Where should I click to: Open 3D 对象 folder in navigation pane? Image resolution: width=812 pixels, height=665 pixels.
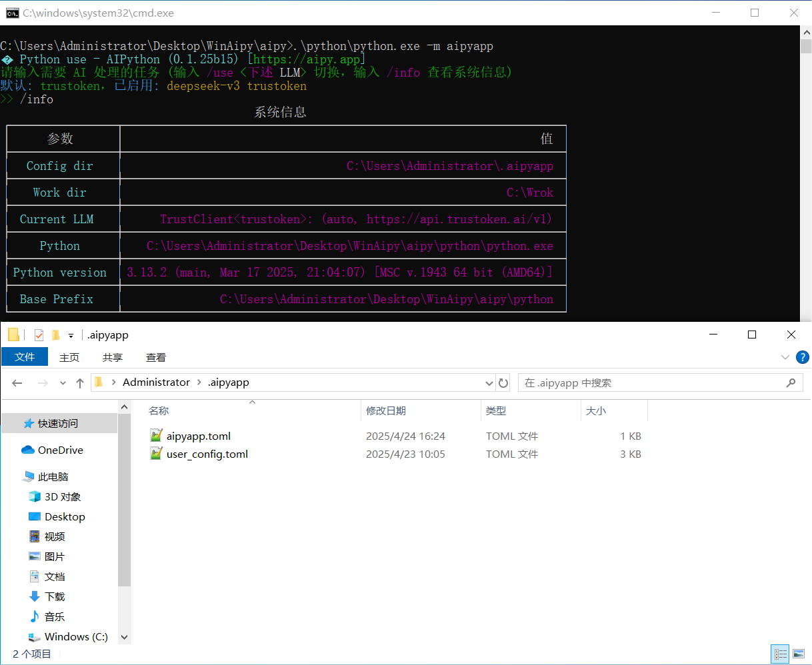pyautogui.click(x=63, y=496)
